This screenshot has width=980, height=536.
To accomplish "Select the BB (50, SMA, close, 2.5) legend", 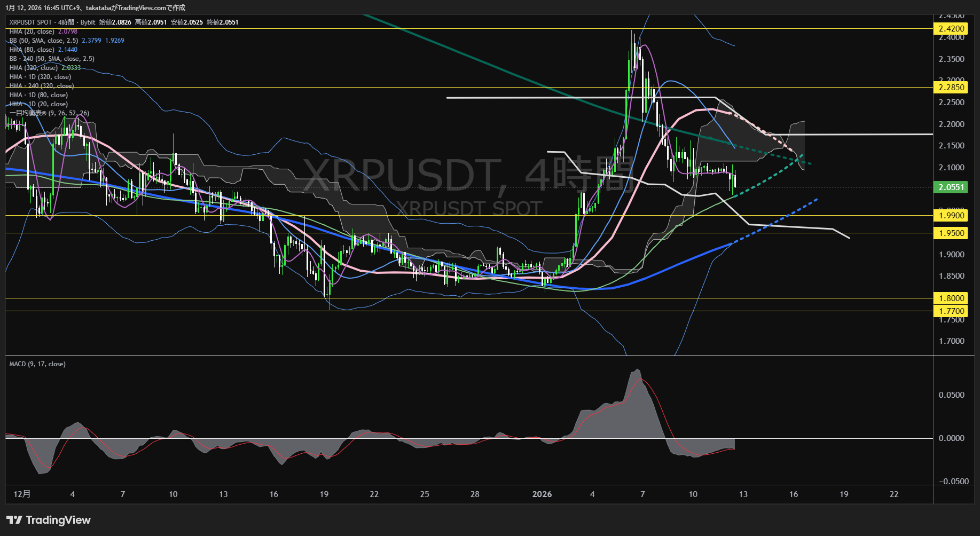I will (44, 41).
